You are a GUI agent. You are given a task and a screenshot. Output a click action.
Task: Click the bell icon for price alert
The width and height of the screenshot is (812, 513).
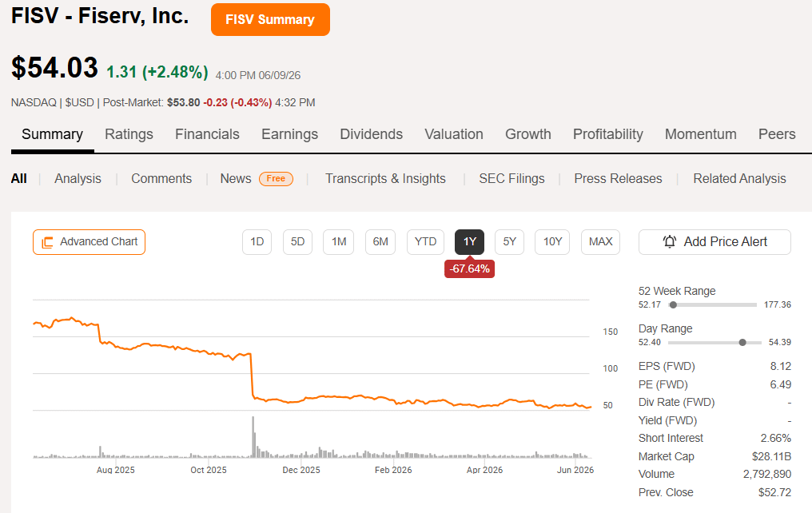(670, 242)
